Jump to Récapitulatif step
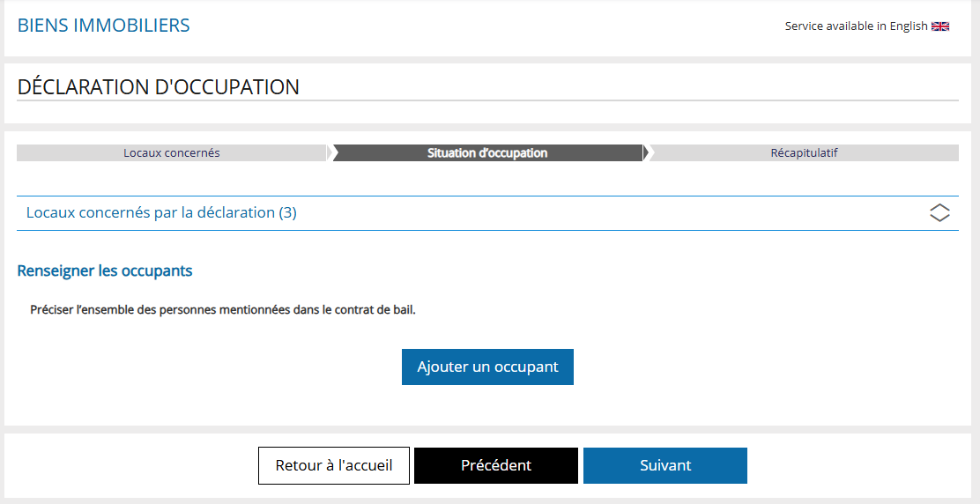 [804, 153]
